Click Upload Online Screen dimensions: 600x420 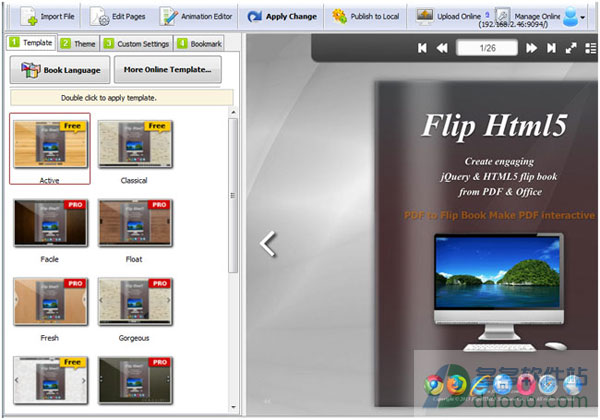click(x=448, y=16)
